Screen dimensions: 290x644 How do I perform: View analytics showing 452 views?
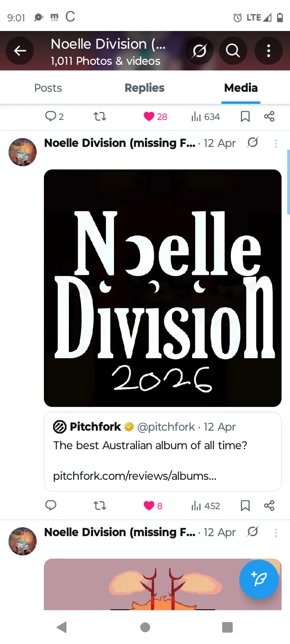coord(206,506)
